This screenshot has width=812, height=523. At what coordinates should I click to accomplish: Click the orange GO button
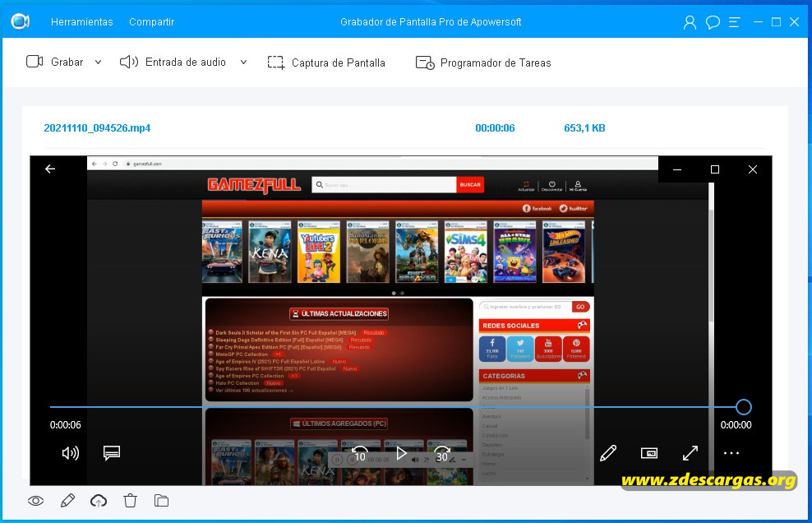(580, 307)
